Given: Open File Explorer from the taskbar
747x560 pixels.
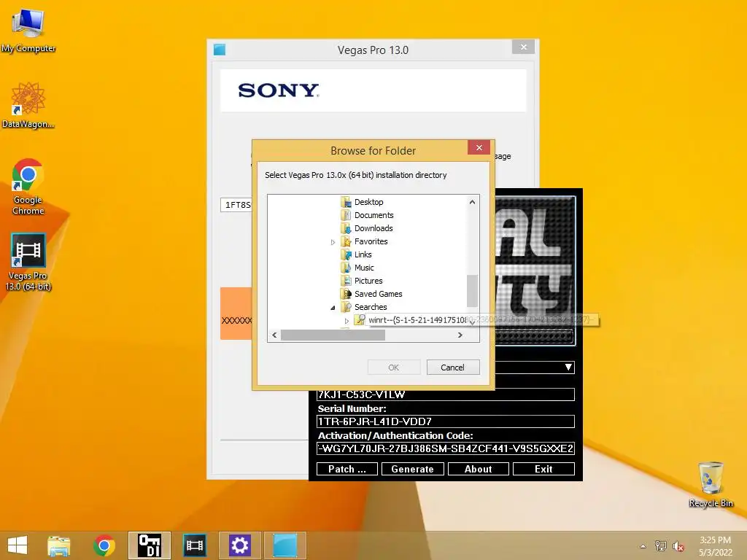Looking at the screenshot, I should pos(58,545).
